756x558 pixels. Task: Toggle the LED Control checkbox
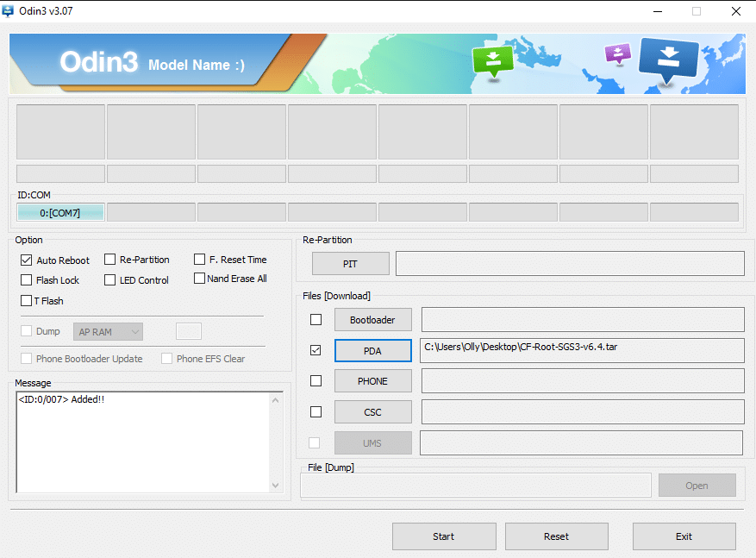click(110, 279)
